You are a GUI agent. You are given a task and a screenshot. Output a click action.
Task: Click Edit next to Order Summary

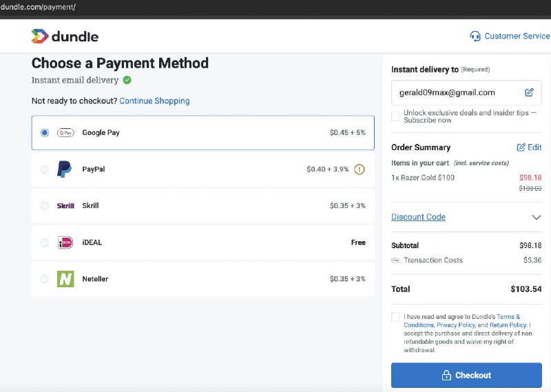coord(529,147)
